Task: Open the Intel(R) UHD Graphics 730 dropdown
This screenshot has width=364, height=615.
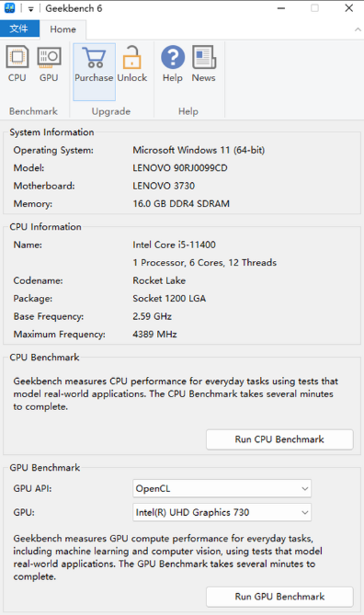Action: [222, 512]
